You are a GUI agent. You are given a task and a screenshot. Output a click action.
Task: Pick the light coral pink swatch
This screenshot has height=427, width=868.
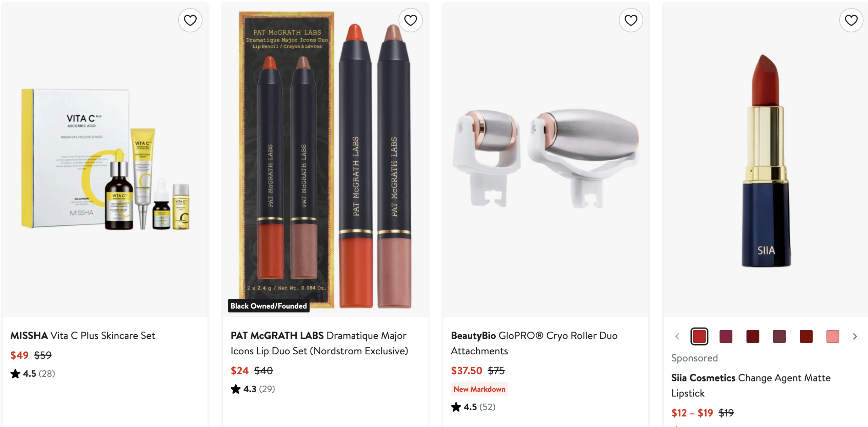(833, 336)
